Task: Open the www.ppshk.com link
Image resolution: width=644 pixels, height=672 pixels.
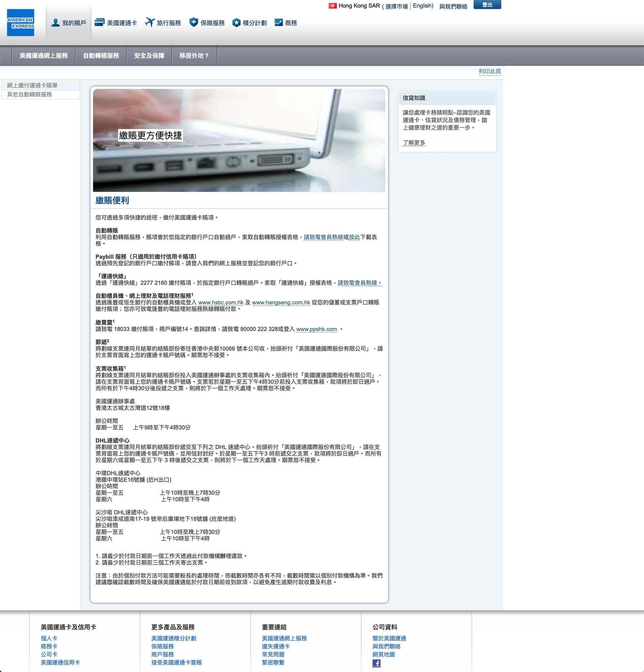Action: [316, 329]
